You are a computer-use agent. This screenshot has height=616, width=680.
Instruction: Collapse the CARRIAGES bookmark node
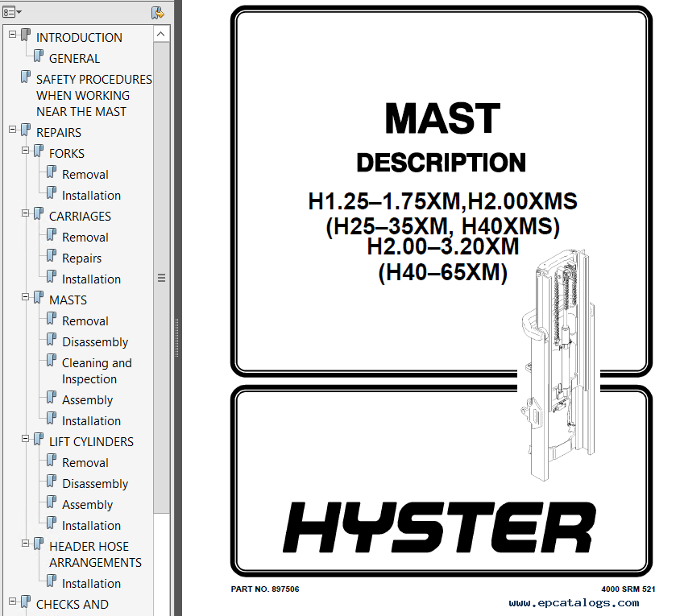26,213
